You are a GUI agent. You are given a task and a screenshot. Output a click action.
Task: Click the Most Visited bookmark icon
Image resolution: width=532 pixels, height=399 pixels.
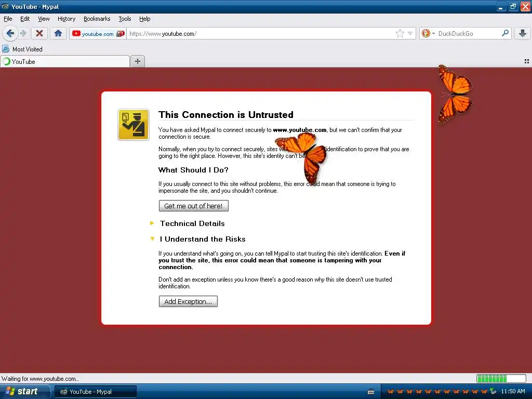tap(5, 49)
